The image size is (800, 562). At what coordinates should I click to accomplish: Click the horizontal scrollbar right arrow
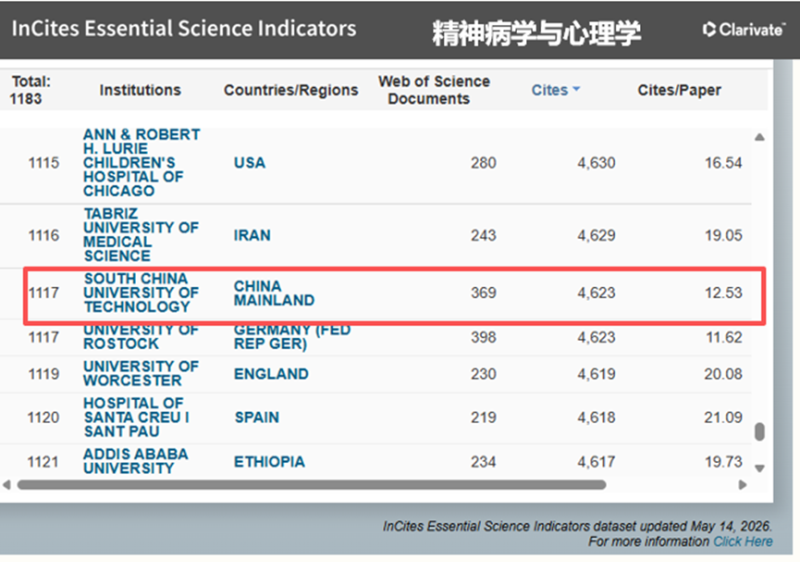742,484
